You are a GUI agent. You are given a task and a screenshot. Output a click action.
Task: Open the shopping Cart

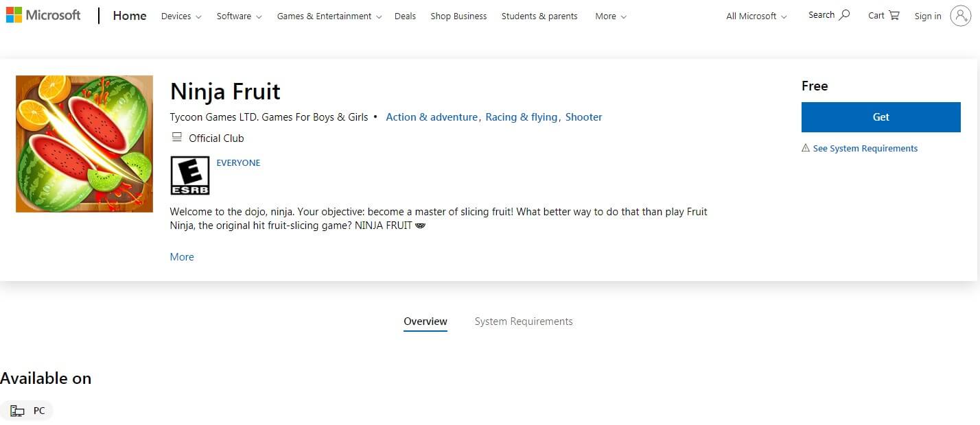coord(884,15)
